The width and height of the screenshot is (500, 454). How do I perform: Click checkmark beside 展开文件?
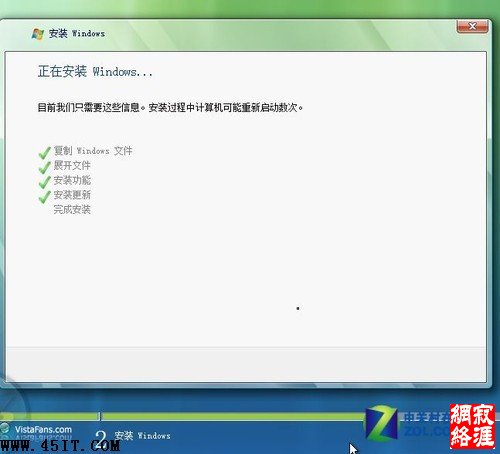point(44,167)
